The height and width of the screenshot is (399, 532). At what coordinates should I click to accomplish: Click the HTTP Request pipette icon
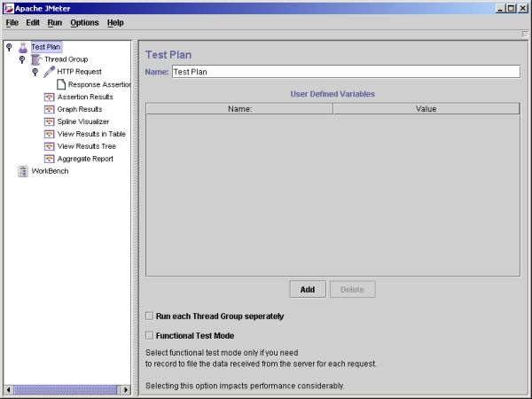49,72
